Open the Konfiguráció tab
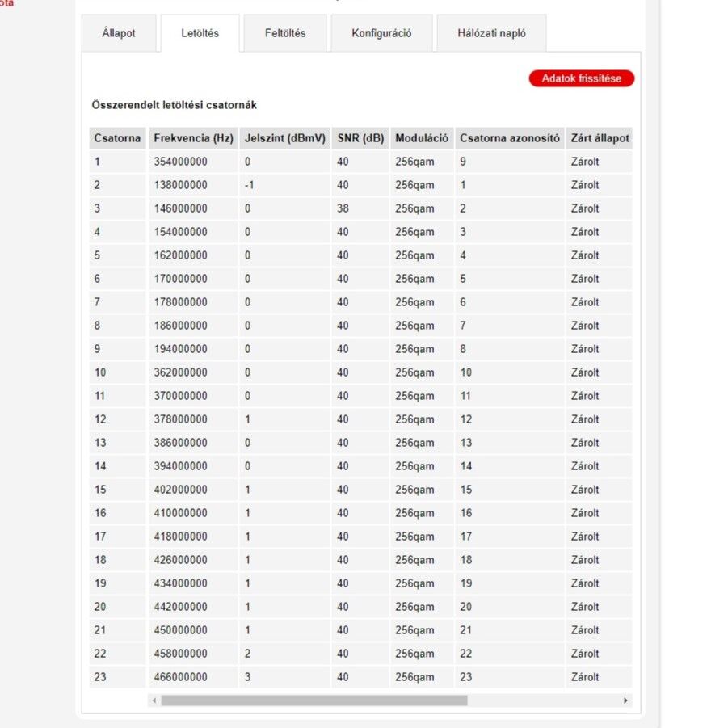 click(381, 33)
